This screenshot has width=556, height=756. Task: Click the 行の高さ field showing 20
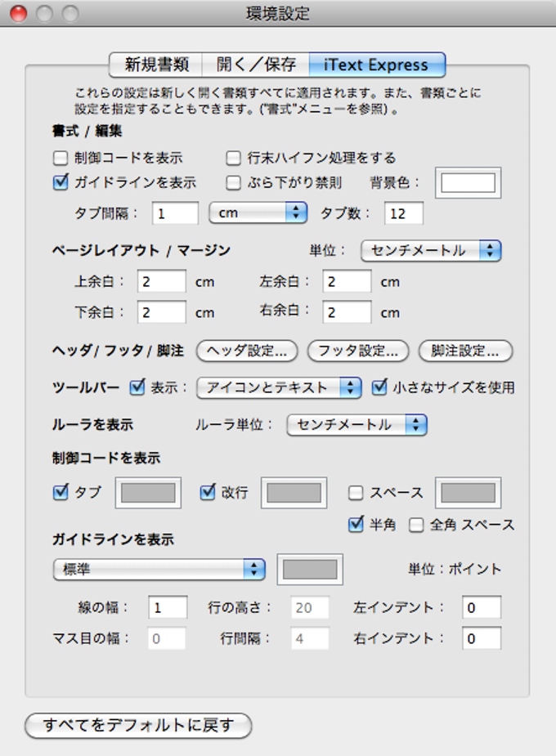click(x=310, y=607)
